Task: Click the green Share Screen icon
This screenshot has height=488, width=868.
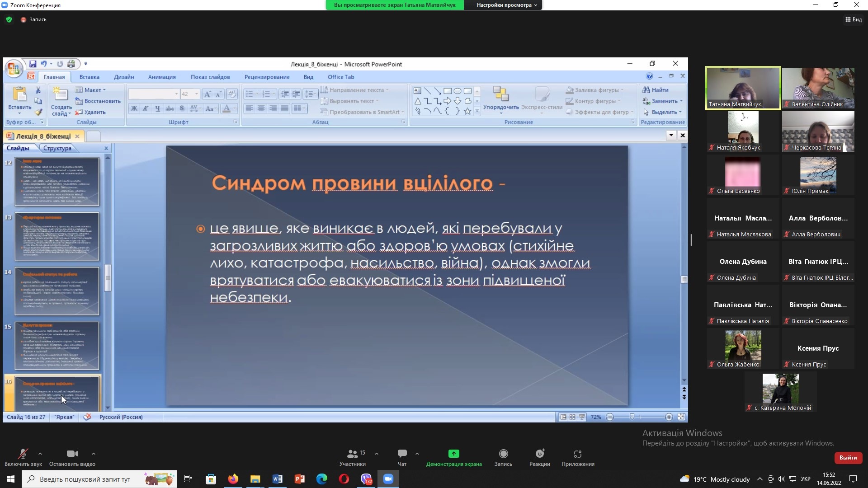Action: tap(453, 454)
